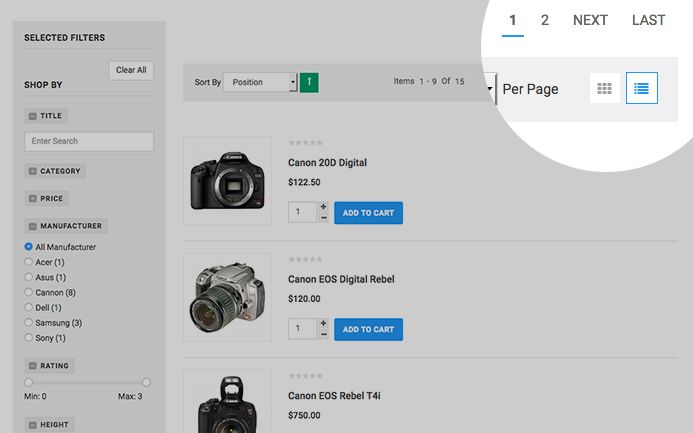
Task: Click rating slider minimum handle
Action: [x=29, y=382]
